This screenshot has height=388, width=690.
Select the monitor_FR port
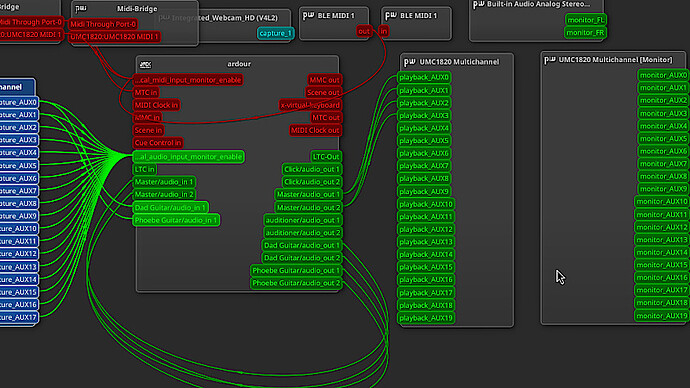click(x=586, y=33)
